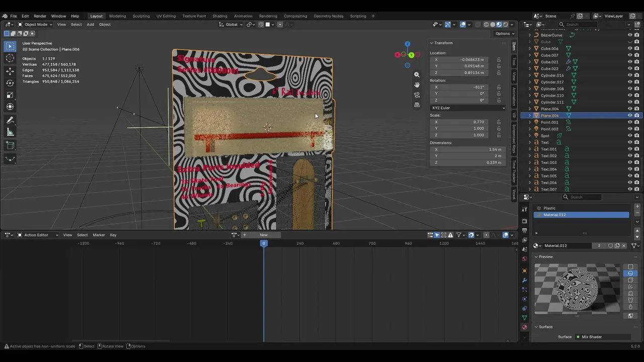Screen dimensions: 644x362
Task: Toggle visibility of Spot light
Action: click(x=630, y=136)
